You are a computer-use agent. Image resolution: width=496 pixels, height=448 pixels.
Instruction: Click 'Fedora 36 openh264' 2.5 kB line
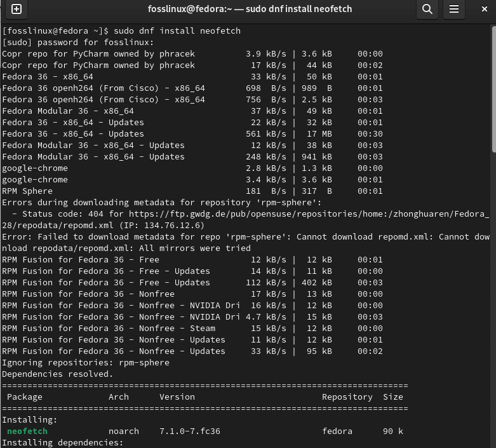[192, 100]
